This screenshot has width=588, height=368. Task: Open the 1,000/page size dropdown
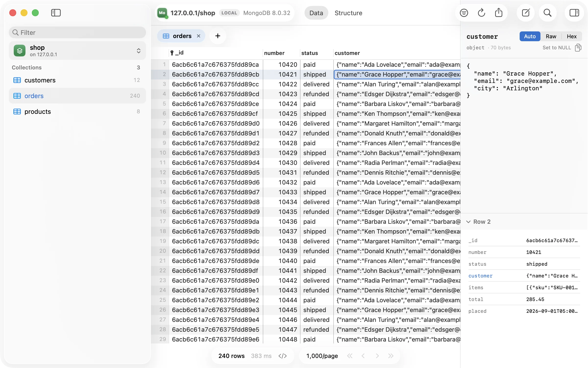322,356
